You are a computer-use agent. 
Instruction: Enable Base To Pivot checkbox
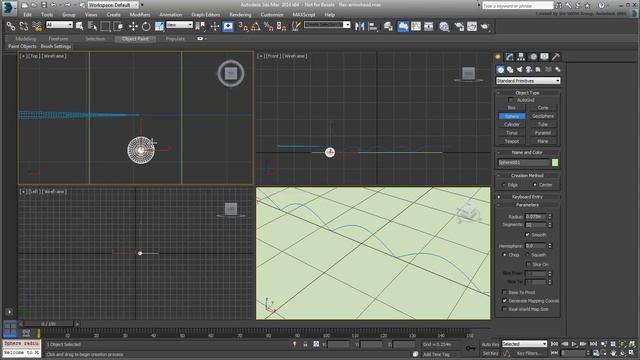504,292
